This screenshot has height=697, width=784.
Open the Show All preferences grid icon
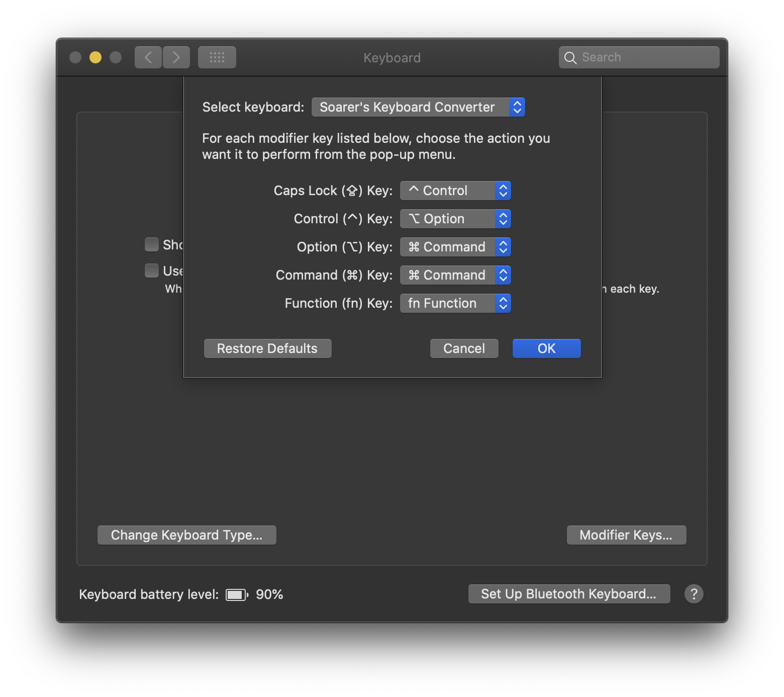pyautogui.click(x=217, y=57)
